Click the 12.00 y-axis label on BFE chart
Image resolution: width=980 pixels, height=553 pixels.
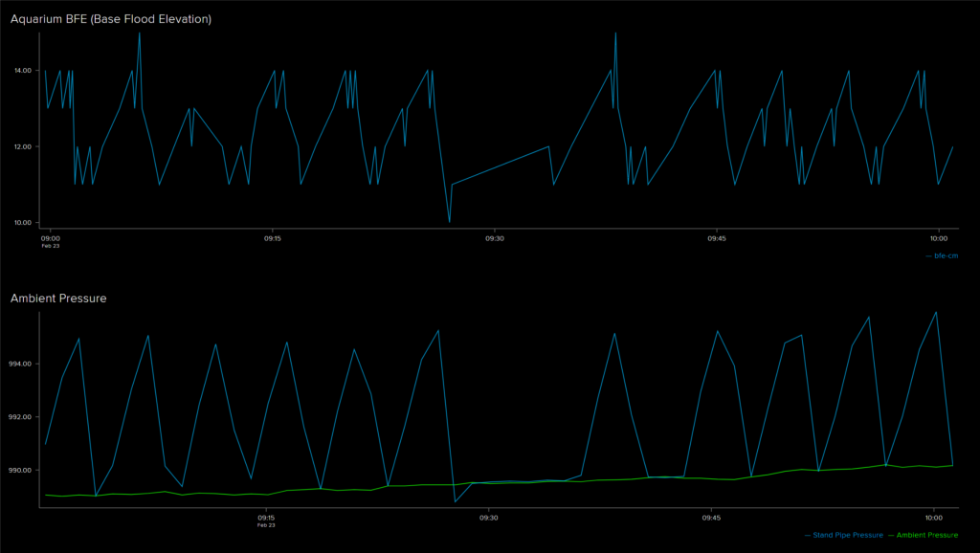22,146
